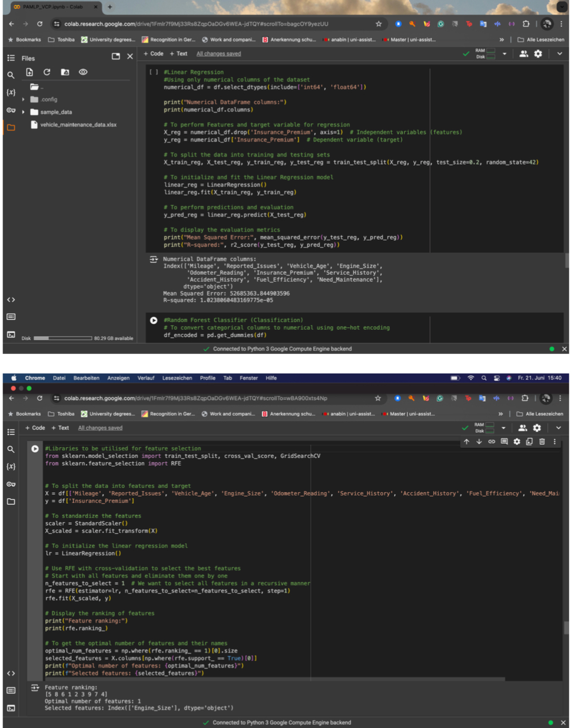The image size is (573, 728).
Task: Toggle show hidden files eye icon
Action: pyautogui.click(x=83, y=72)
